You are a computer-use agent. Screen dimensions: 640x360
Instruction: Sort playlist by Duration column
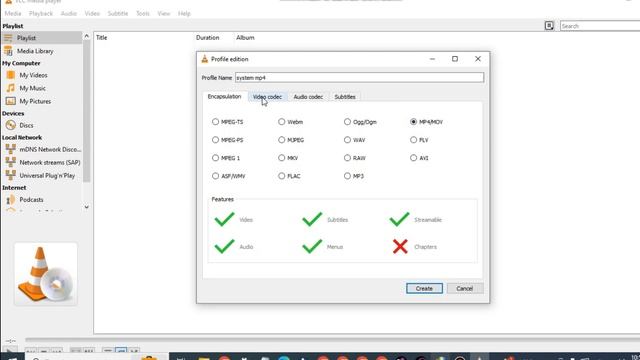pos(207,38)
